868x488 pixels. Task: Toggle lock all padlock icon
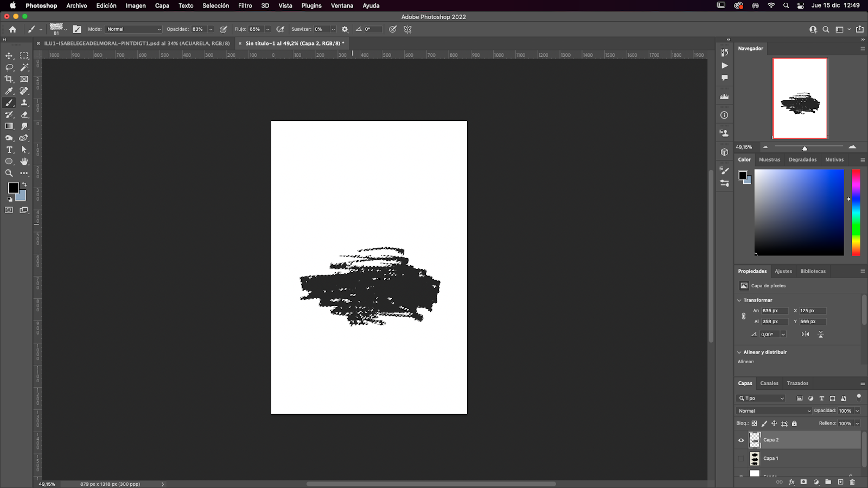coord(794,423)
